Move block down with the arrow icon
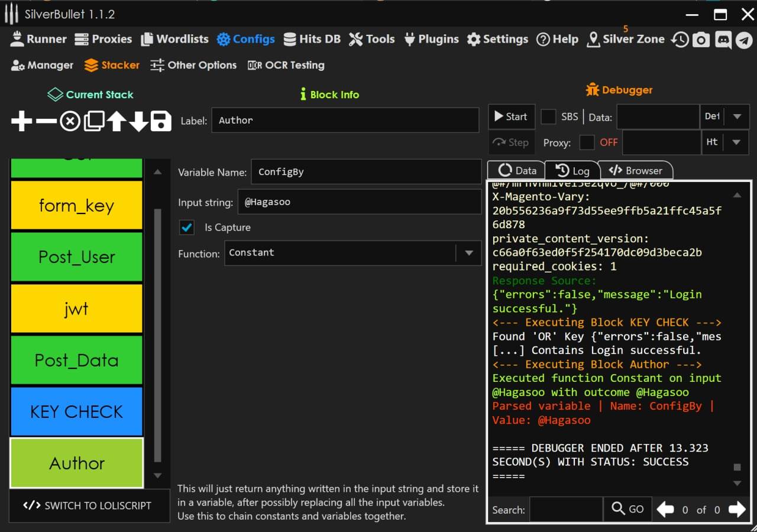Image resolution: width=757 pixels, height=532 pixels. click(x=138, y=121)
